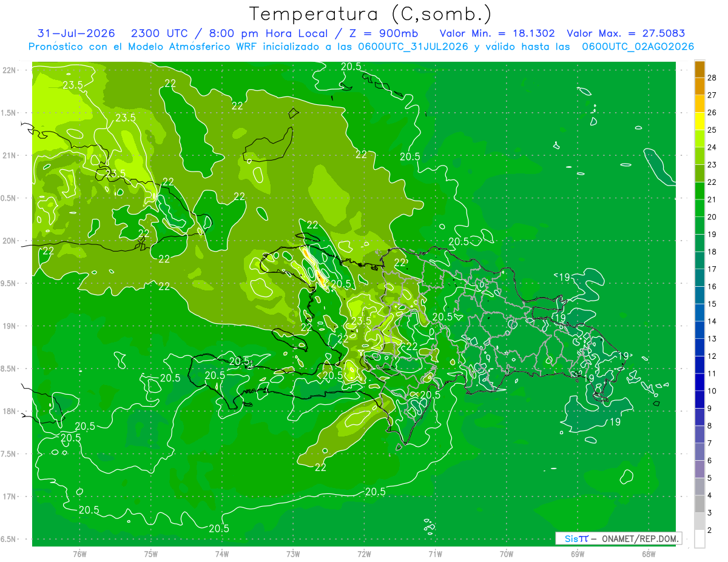Select the '6.5N' latitude axis label
The width and height of the screenshot is (728, 562).
click(8, 539)
